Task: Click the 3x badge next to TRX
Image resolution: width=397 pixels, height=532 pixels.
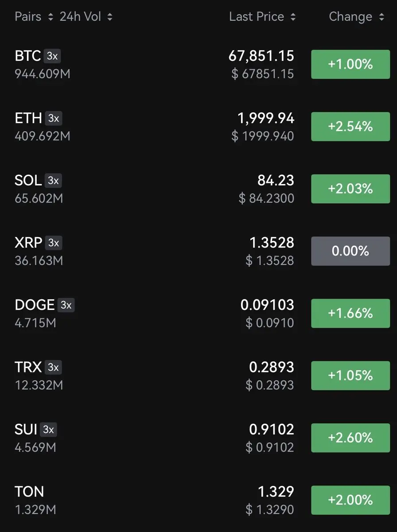Action: [x=53, y=367]
